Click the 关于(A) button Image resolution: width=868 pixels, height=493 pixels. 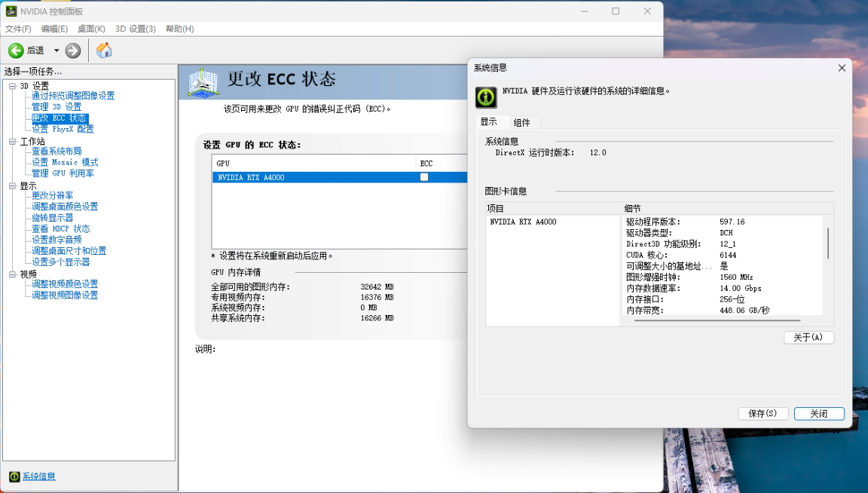click(x=808, y=338)
